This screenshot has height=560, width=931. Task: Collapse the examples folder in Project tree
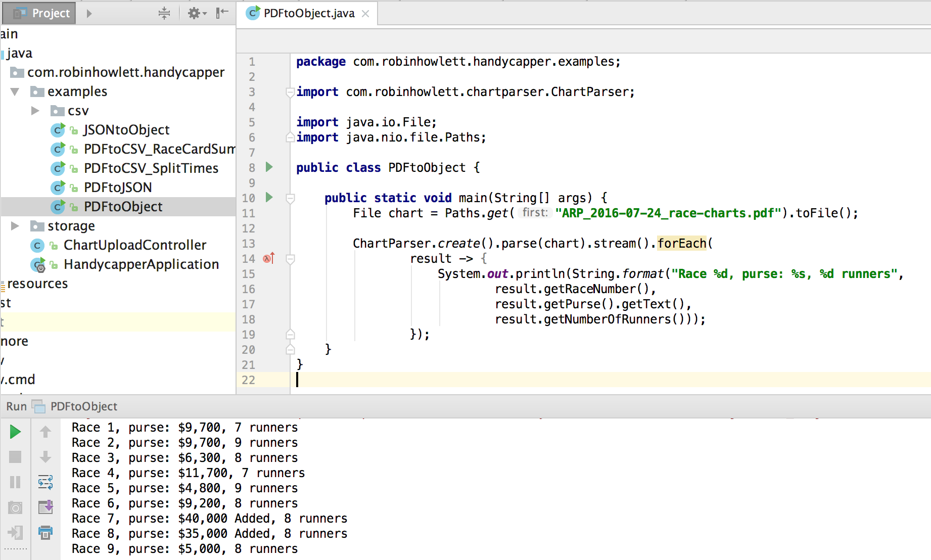point(15,91)
